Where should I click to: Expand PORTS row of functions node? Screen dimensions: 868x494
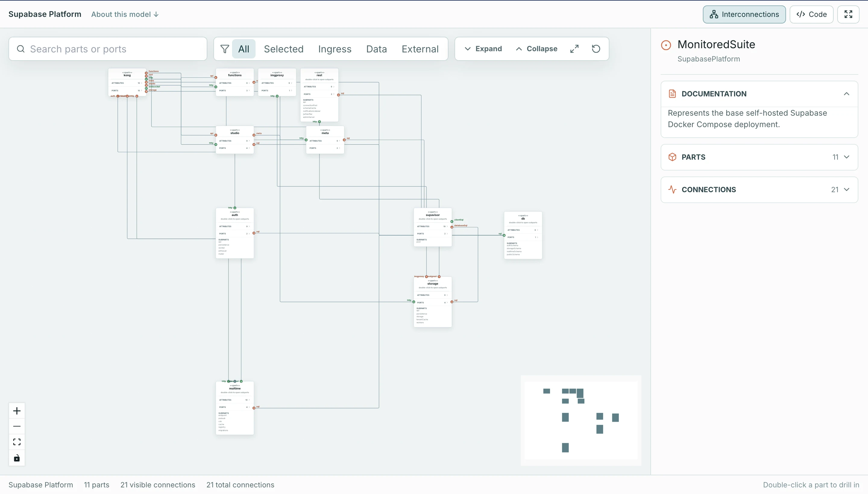[234, 91]
